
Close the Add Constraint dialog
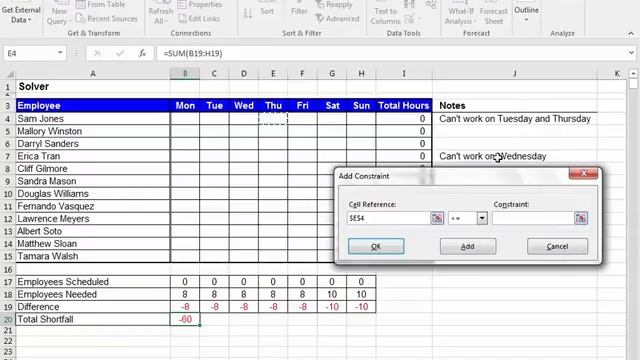(x=583, y=173)
